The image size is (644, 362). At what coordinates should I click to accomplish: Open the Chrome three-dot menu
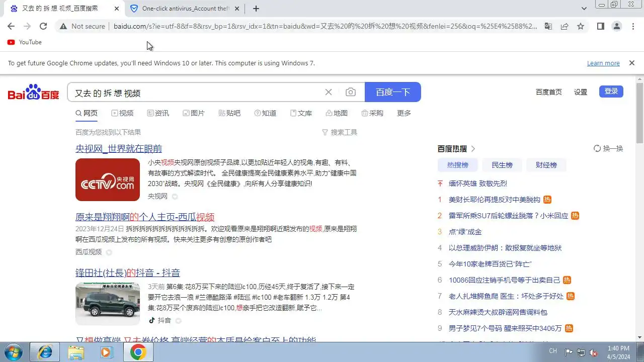pos(633,26)
